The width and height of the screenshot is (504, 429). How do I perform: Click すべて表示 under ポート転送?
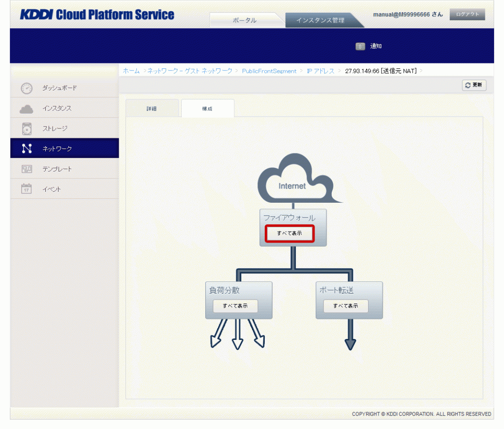(346, 306)
